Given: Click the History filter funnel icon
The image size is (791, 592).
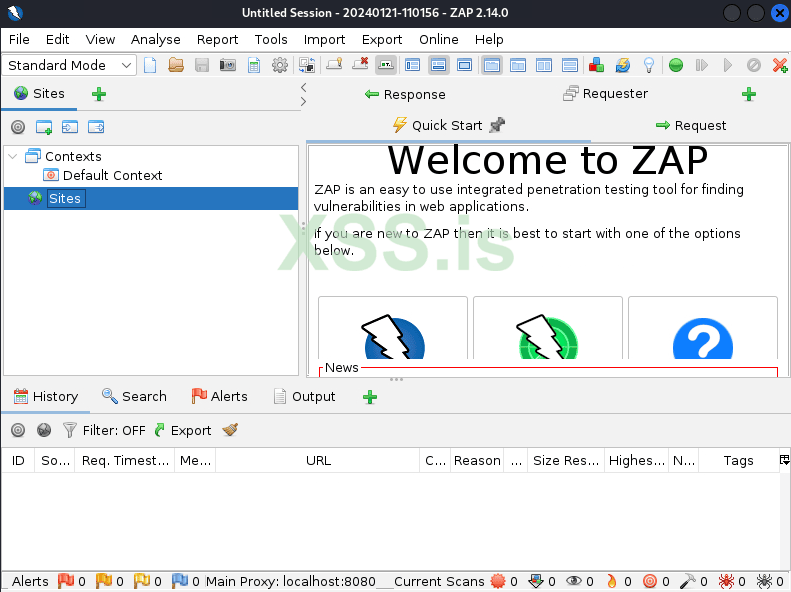Looking at the screenshot, I should click(x=70, y=430).
